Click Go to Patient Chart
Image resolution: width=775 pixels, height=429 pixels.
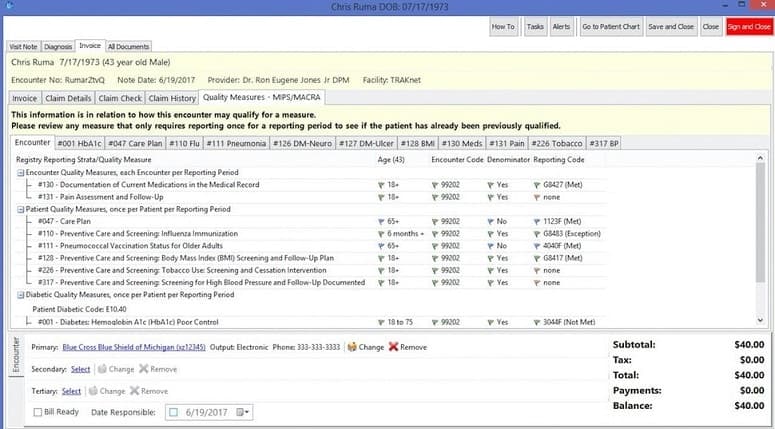point(611,27)
